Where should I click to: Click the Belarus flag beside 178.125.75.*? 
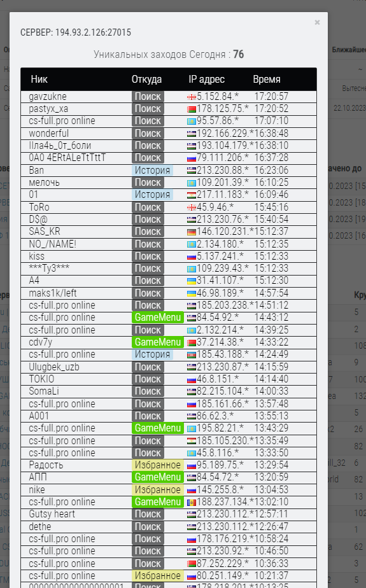192,109
